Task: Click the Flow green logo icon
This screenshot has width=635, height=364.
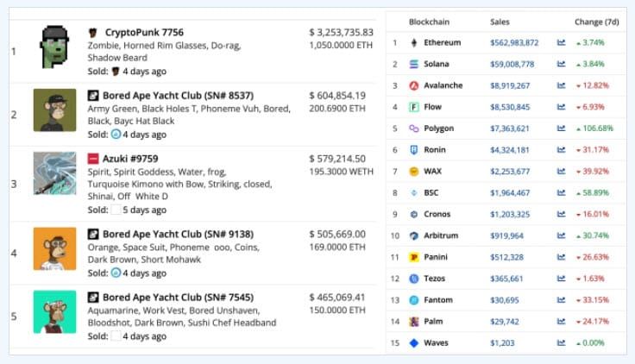Action: 413,107
